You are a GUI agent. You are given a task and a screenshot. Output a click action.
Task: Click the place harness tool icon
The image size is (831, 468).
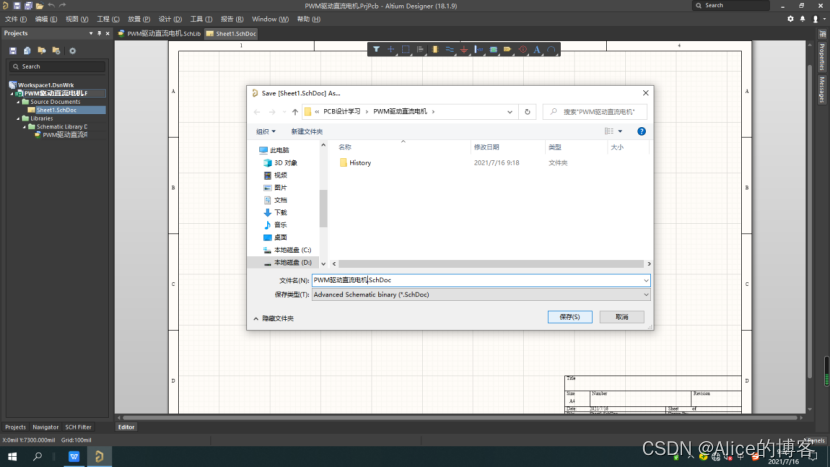click(x=479, y=49)
